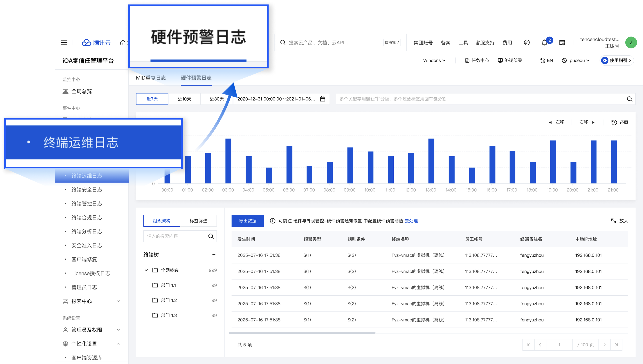Click the notification bell icon

(544, 43)
